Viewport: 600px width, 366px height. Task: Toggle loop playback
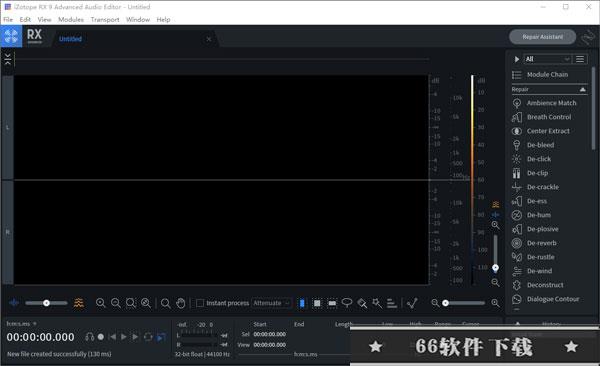(148, 337)
